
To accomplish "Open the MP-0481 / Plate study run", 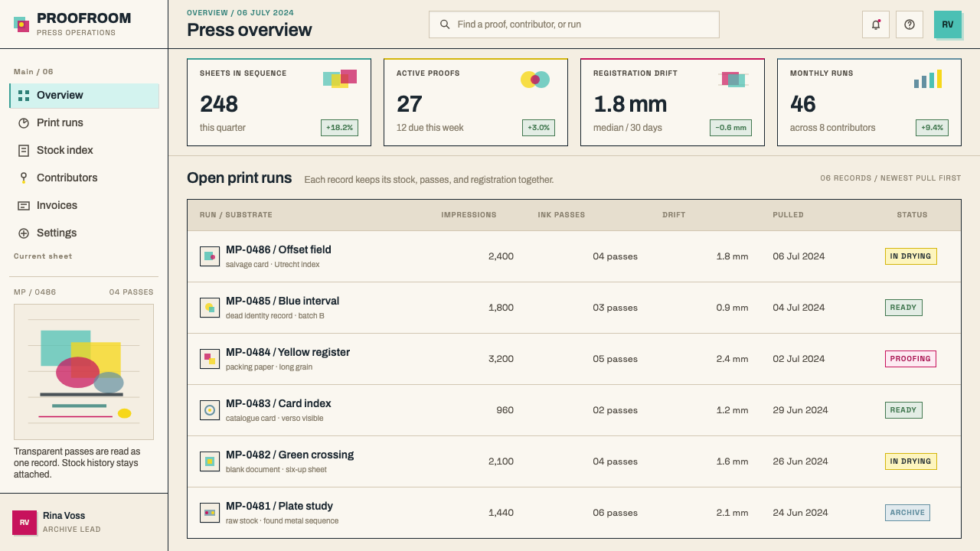I will (x=574, y=513).
